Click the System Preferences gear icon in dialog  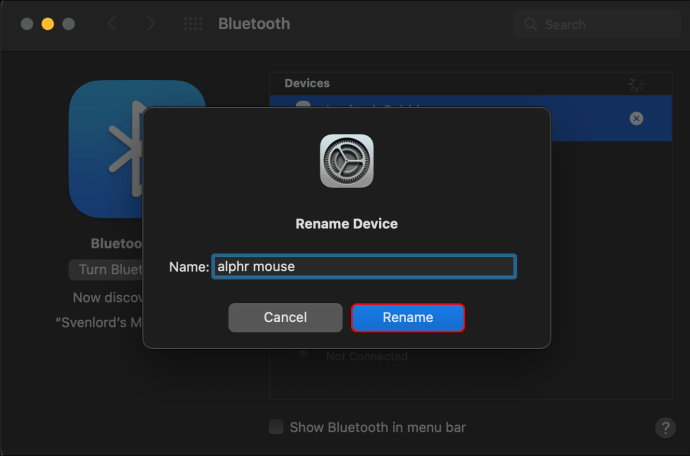[346, 161]
